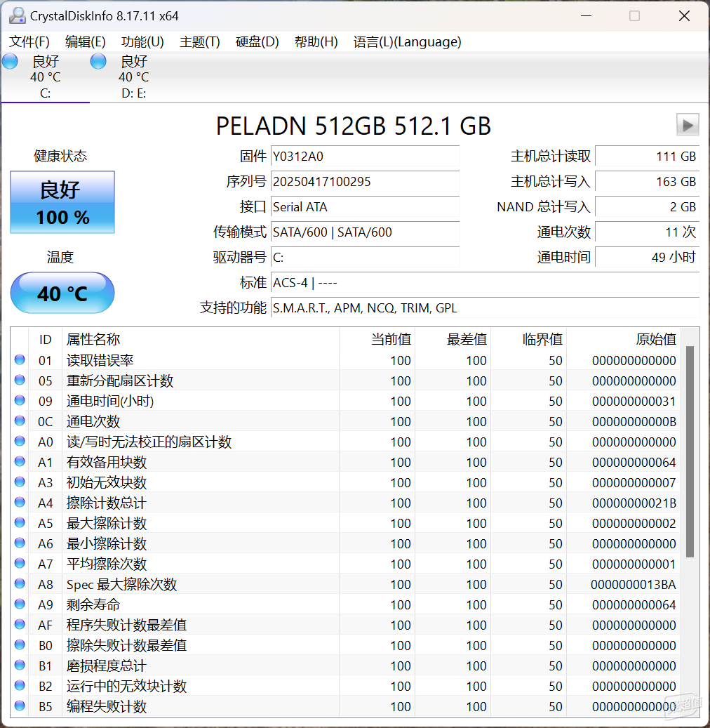Click status dot for 重新分配扇区计数 row
The height and width of the screenshot is (728, 710).
coord(20,380)
